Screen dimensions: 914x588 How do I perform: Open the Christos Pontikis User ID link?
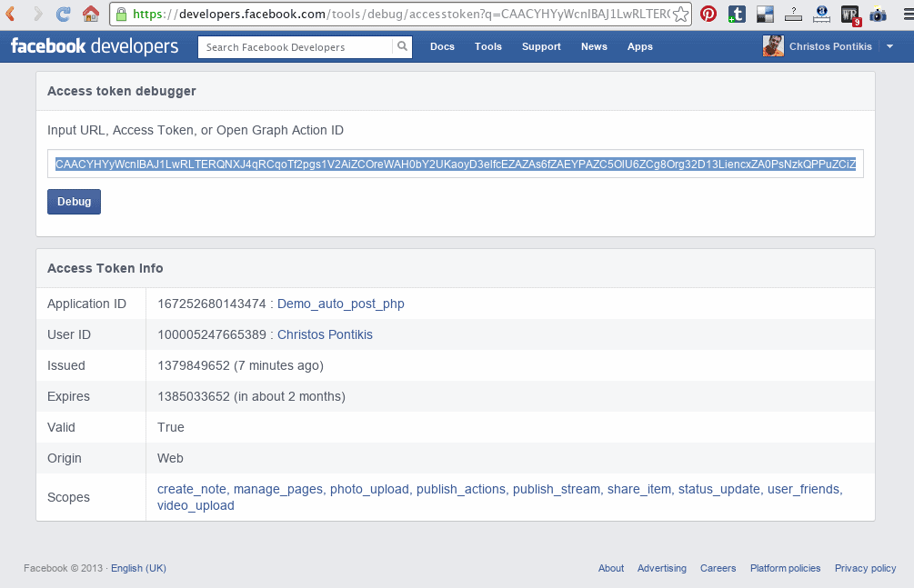[325, 334]
